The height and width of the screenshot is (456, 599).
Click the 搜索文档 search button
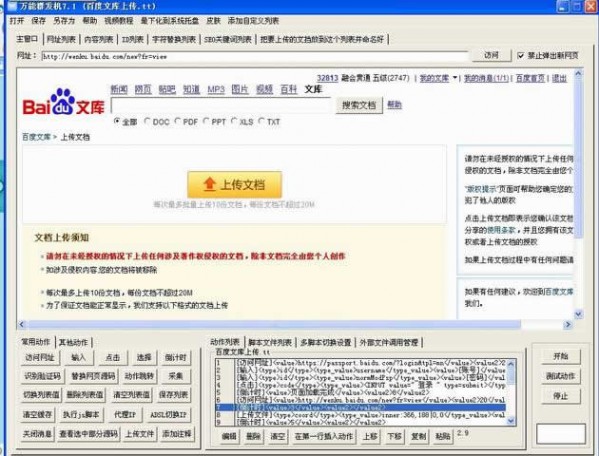tap(359, 105)
